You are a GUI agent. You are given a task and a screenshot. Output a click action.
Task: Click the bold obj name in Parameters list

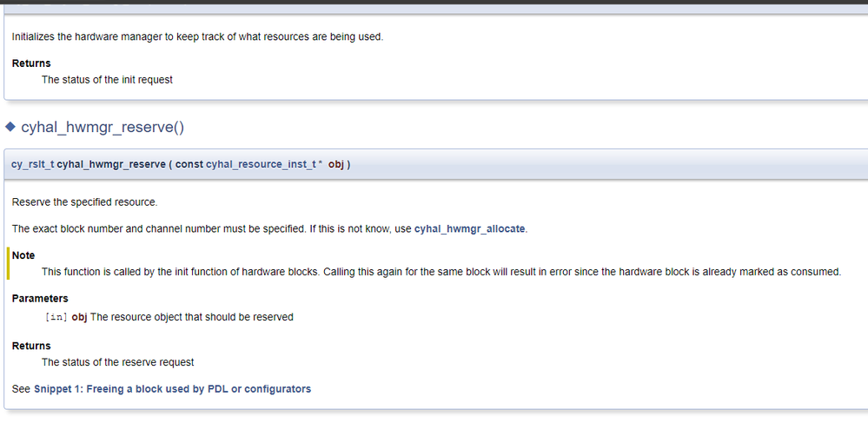tap(79, 317)
